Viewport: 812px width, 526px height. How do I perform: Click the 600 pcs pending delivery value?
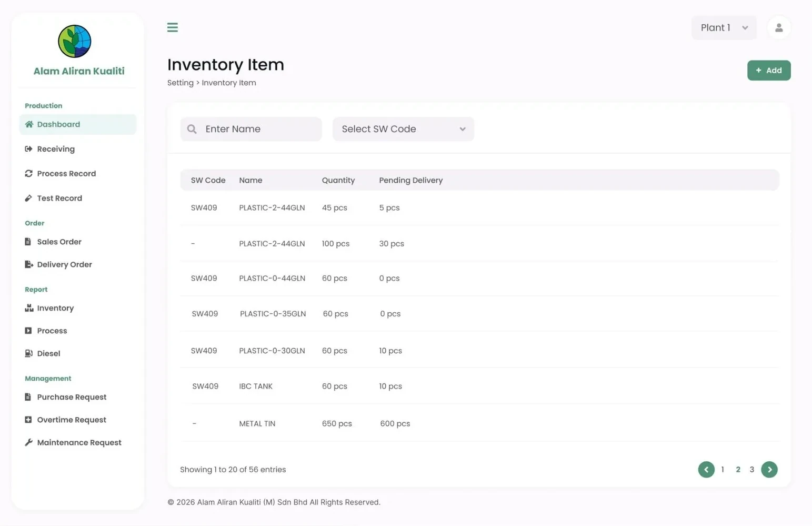coord(395,423)
